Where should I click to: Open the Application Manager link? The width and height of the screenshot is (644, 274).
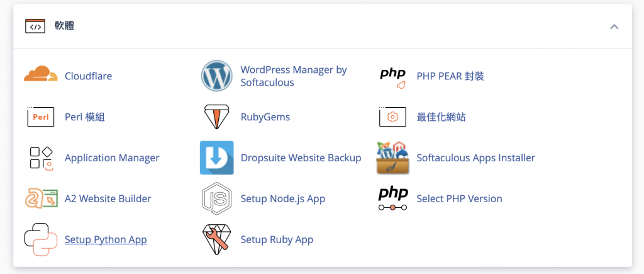pos(112,157)
